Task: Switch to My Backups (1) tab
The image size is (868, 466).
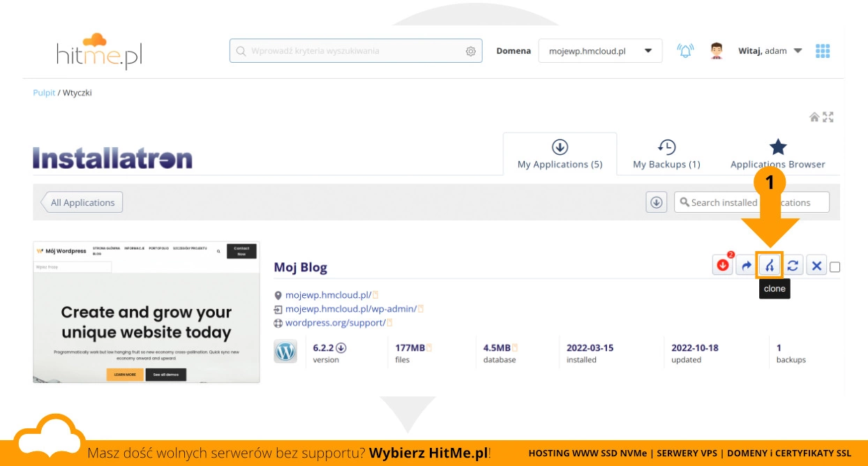Action: click(x=666, y=154)
